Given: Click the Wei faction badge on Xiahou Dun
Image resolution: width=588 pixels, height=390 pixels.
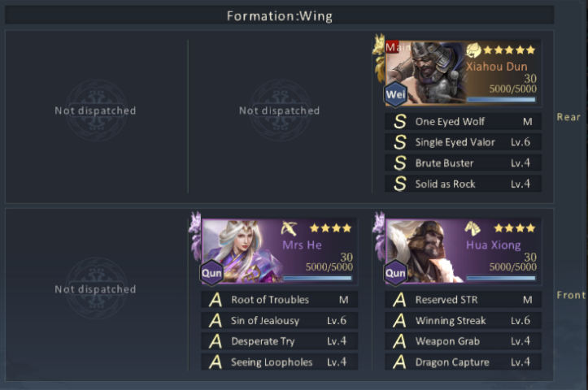Looking at the screenshot, I should pos(395,94).
